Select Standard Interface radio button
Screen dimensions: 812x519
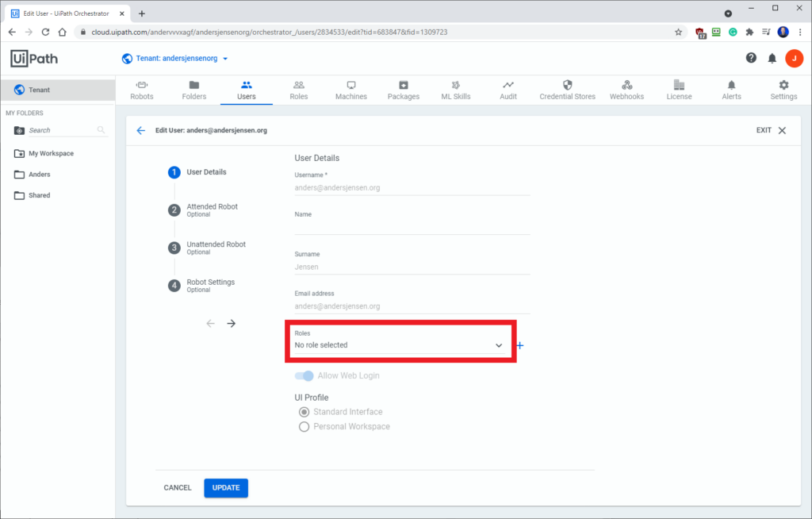[x=304, y=412]
